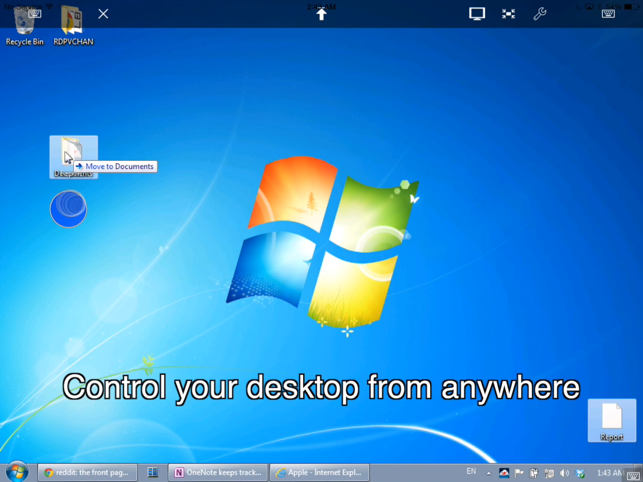Select the RDPVCHAN folder icon
Screen dimensions: 643x482
point(73,25)
